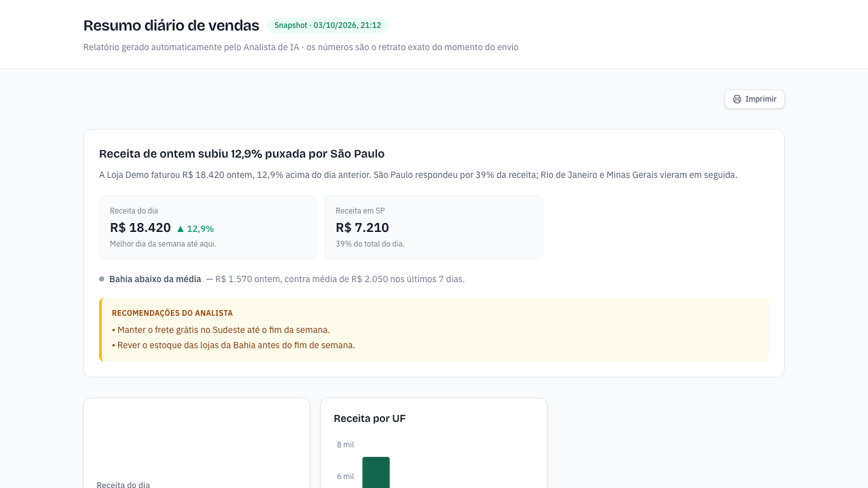This screenshot has width=868, height=488.
Task: Click the "R$ 7.210" value
Action: click(362, 227)
